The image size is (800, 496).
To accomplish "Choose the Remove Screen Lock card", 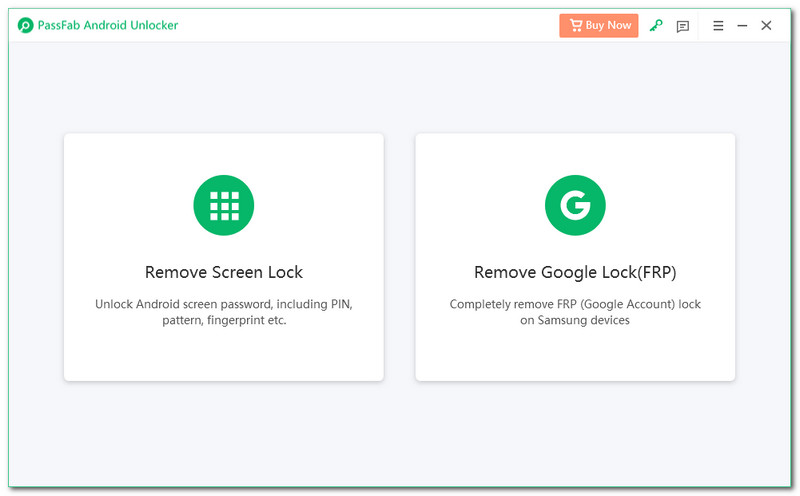I will coord(224,350).
